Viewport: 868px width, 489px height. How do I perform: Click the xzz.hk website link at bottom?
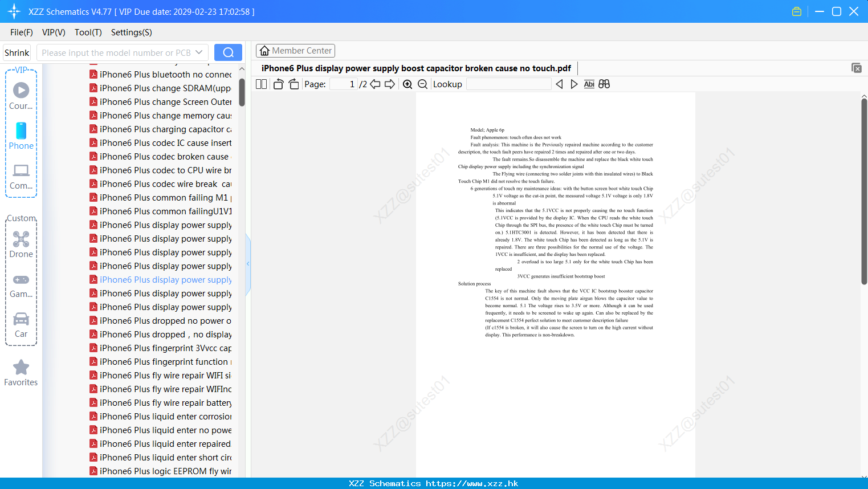(472, 483)
